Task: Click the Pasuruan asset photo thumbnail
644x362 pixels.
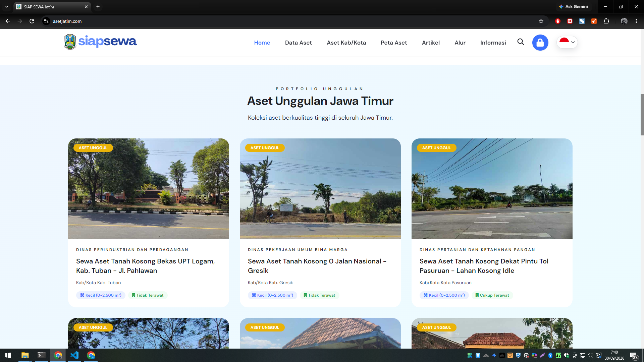Action: pos(492,189)
